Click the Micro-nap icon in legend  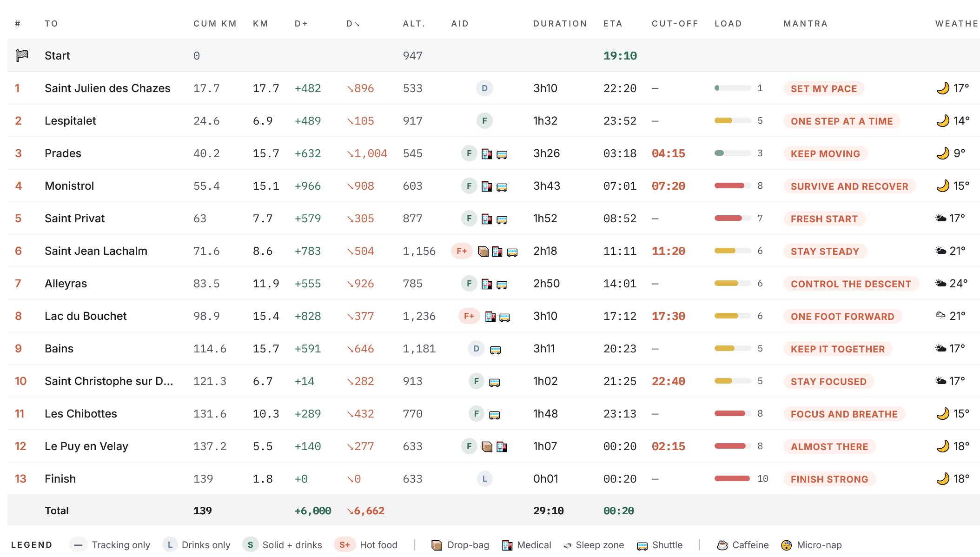(x=787, y=545)
